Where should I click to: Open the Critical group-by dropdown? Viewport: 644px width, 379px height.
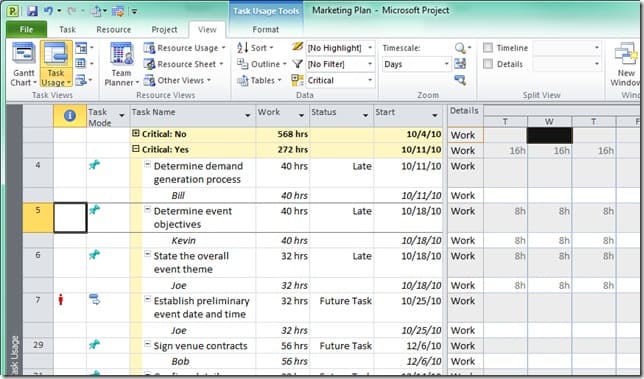370,80
